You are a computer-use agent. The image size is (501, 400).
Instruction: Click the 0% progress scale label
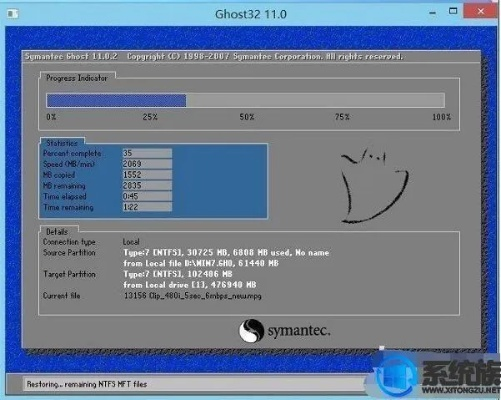tap(51, 117)
